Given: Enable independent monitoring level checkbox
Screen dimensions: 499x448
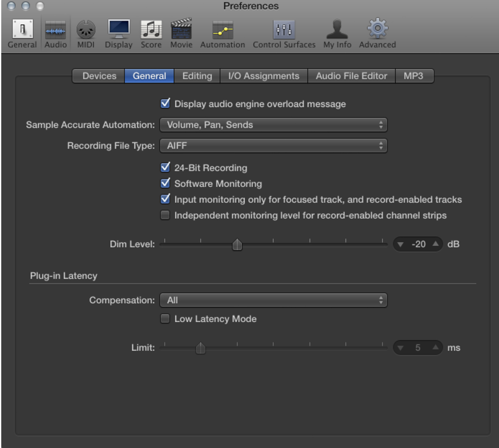Looking at the screenshot, I should pyautogui.click(x=165, y=215).
